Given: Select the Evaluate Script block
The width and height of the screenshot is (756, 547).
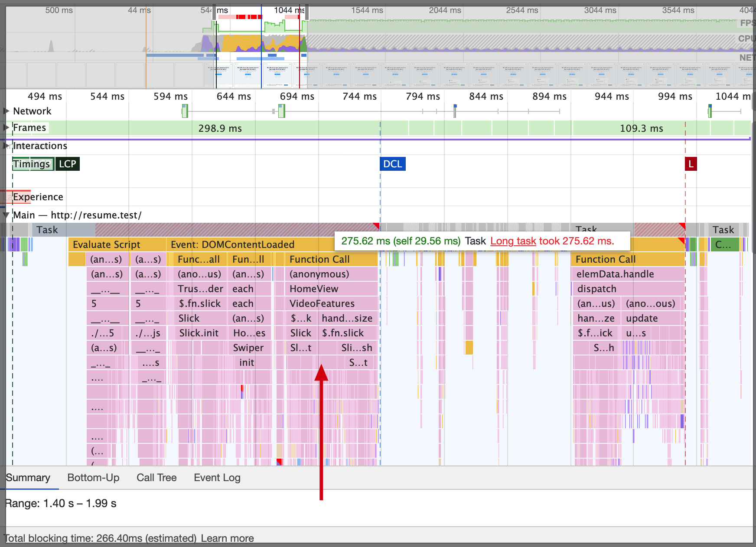Looking at the screenshot, I should 117,244.
